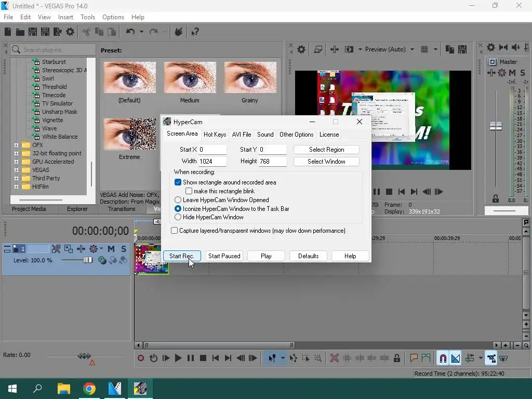The image size is (532, 399).
Task: Click the Master volume fader handle
Action: (x=496, y=126)
